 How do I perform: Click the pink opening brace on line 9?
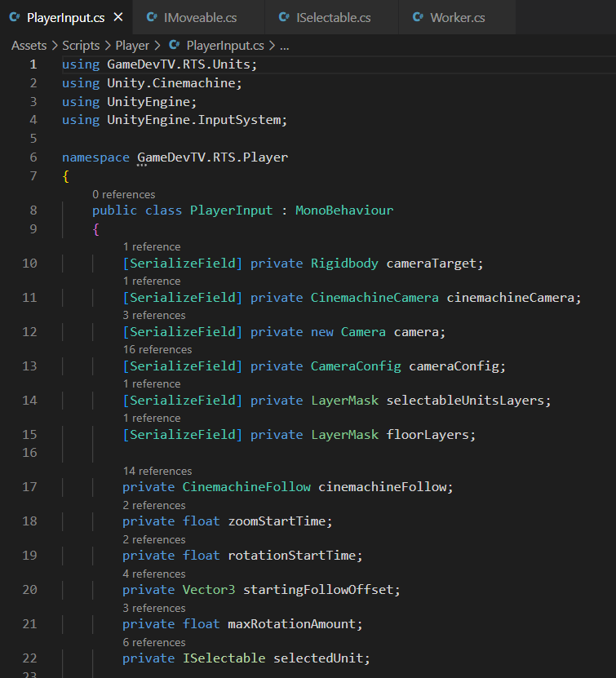coord(96,228)
